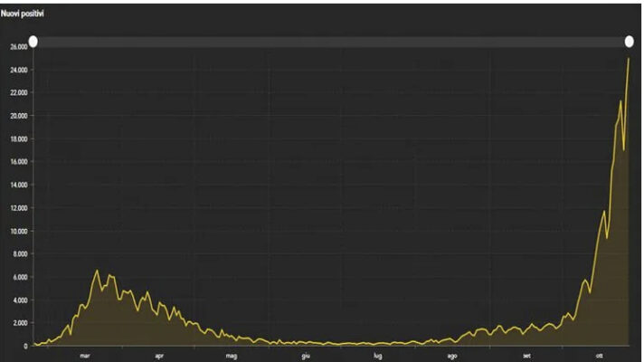Click the "ott" month label on the x-axis

(x=599, y=355)
